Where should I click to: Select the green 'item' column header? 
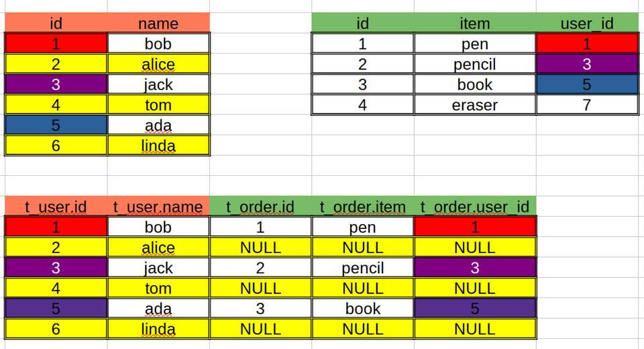[x=475, y=23]
